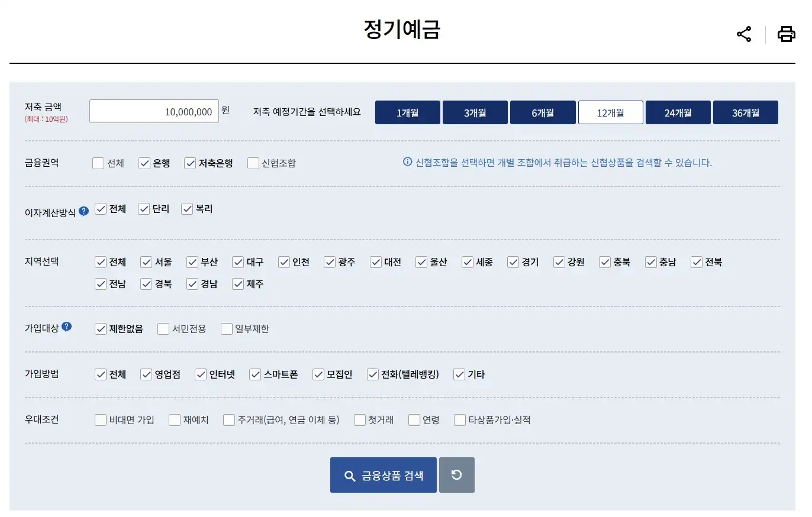Viewport: 812px width, 517px height.
Task: Uncheck 인천 region checkbox
Action: [284, 262]
